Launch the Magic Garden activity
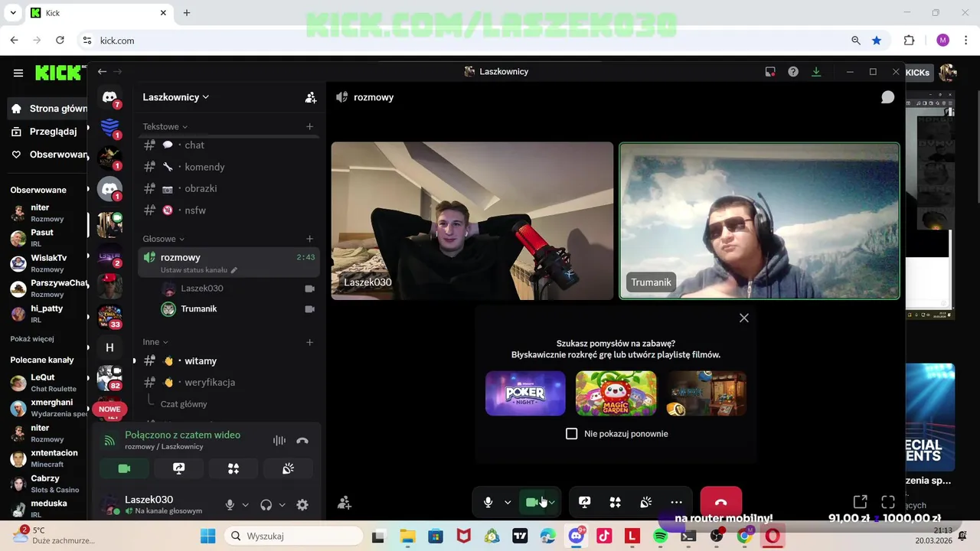This screenshot has width=980, height=551. [616, 393]
